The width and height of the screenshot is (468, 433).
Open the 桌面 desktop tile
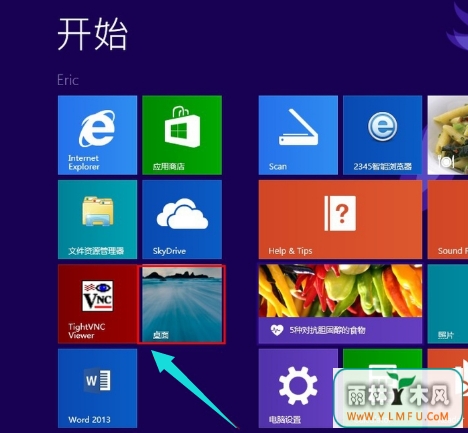point(182,304)
